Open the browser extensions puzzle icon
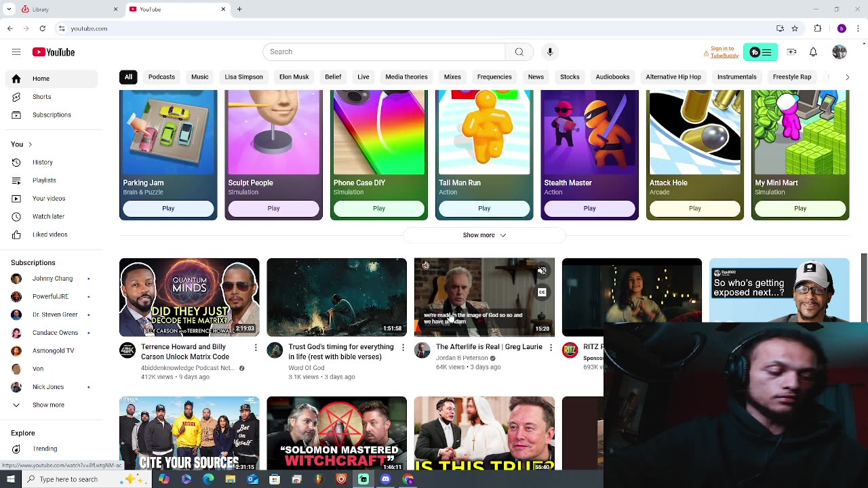Image resolution: width=868 pixels, height=488 pixels. pos(817,28)
